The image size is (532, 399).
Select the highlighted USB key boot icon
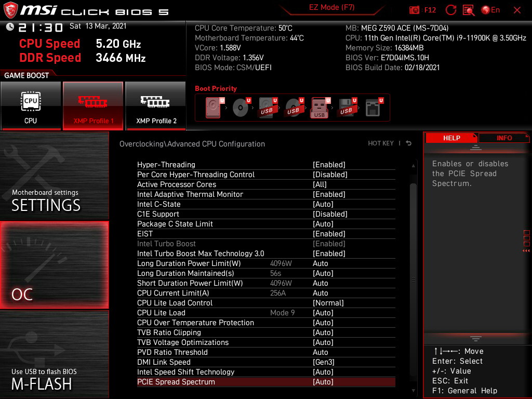click(320, 108)
